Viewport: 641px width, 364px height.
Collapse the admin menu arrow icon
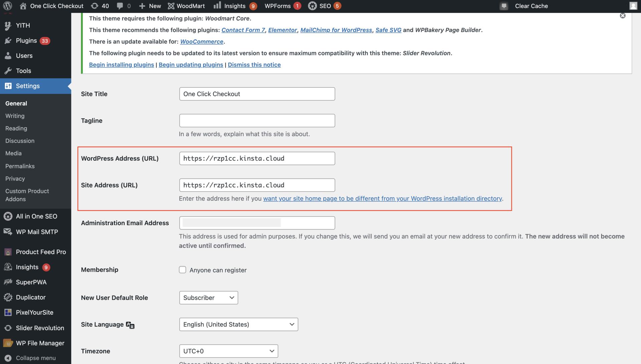8,358
